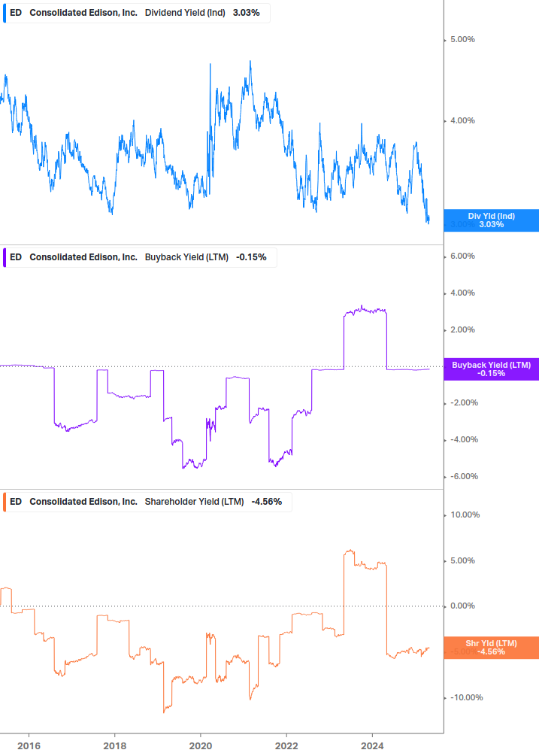Click the 3.03% value in the Dividend Yield legend
Image resolution: width=539 pixels, height=756 pixels.
point(246,13)
